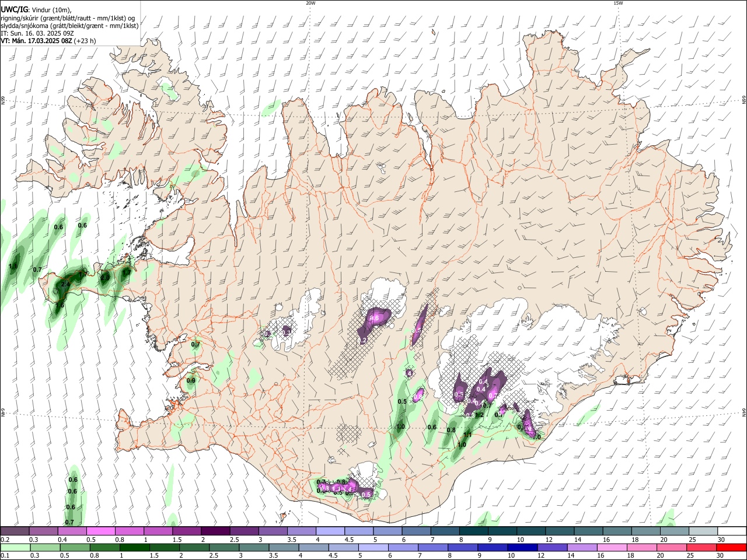Select the 0.8 swatch in upper snow legend
This screenshot has width=747, height=560.
click(x=129, y=531)
